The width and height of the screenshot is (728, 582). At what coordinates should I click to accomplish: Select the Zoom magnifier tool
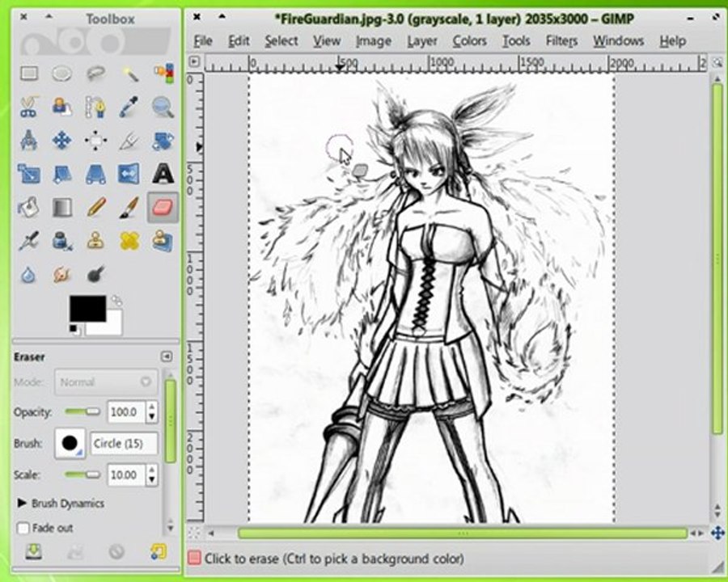pyautogui.click(x=163, y=107)
